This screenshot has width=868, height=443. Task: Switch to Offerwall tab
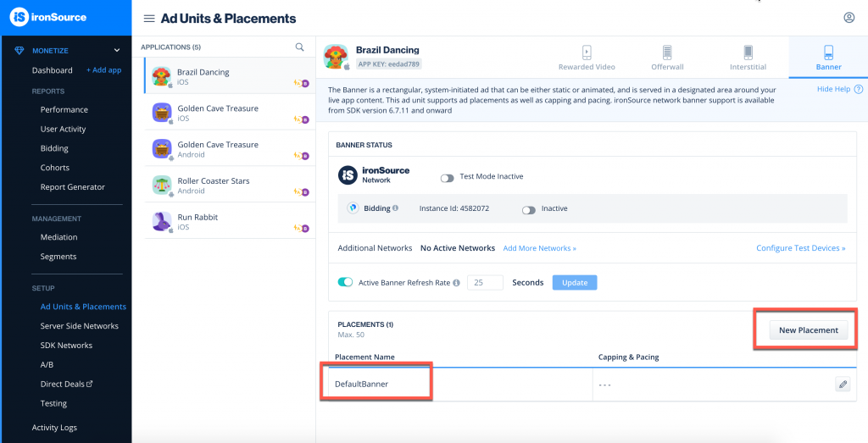[667, 58]
